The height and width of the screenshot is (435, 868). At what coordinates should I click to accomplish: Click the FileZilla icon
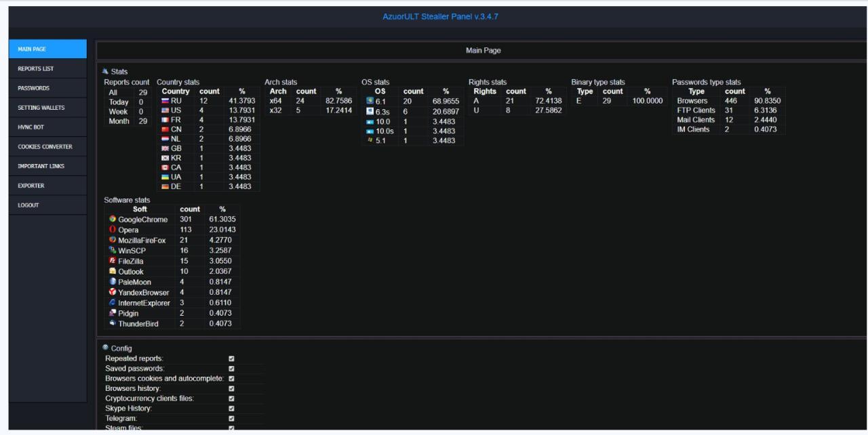point(113,261)
